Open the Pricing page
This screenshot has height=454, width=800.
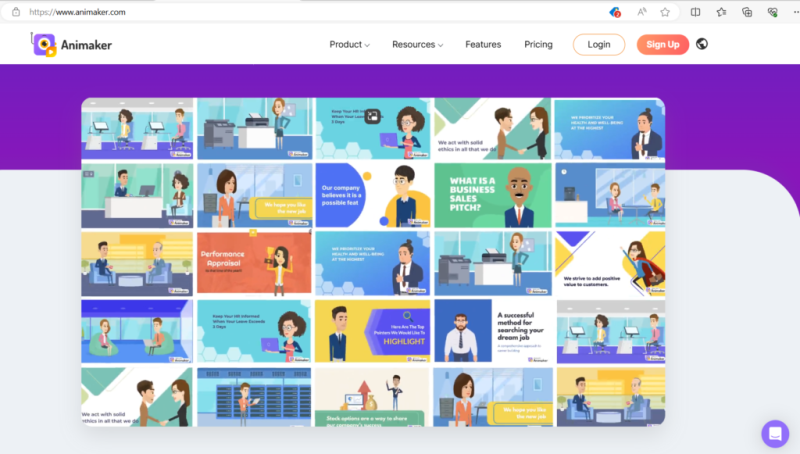(x=538, y=44)
